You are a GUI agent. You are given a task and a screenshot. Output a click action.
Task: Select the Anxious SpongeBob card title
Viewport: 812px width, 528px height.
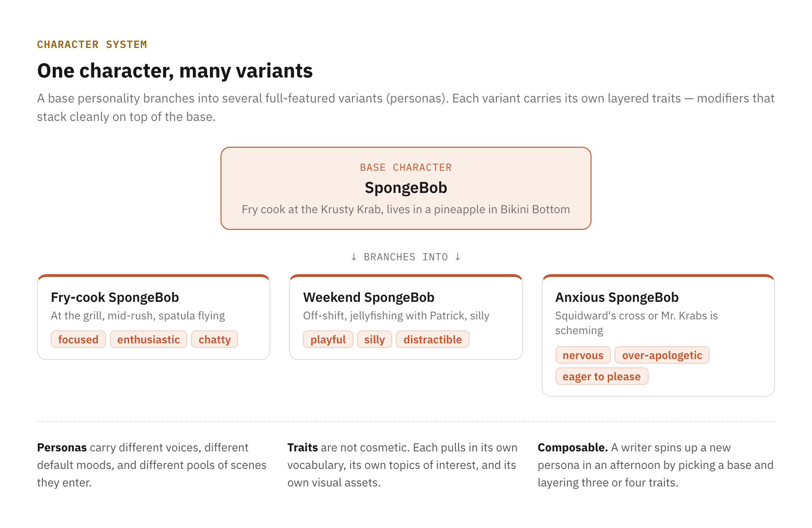point(617,297)
